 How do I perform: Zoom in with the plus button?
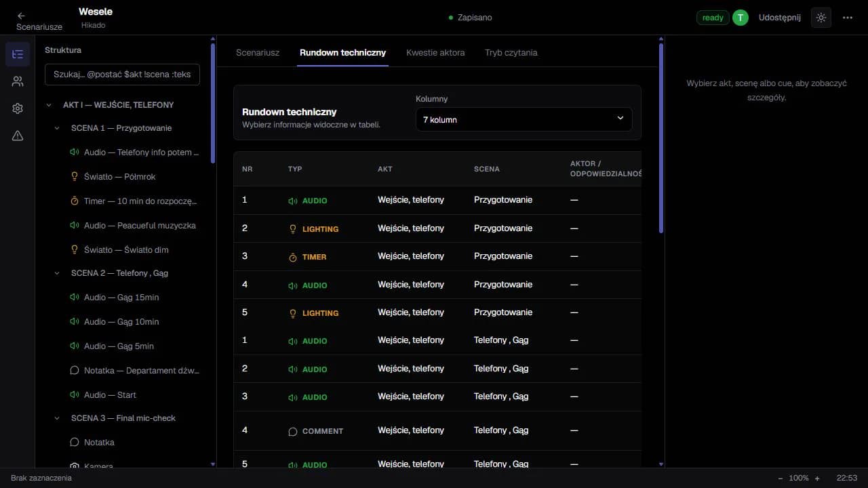tap(817, 478)
